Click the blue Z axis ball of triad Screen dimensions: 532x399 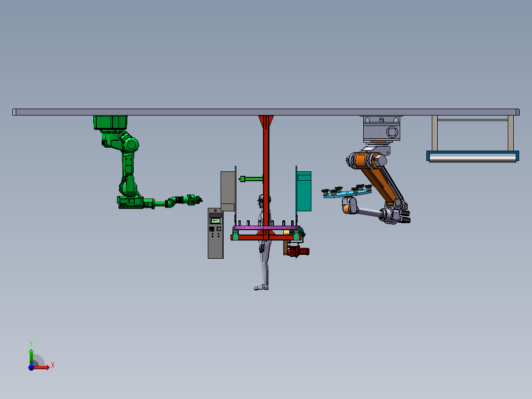[31, 367]
